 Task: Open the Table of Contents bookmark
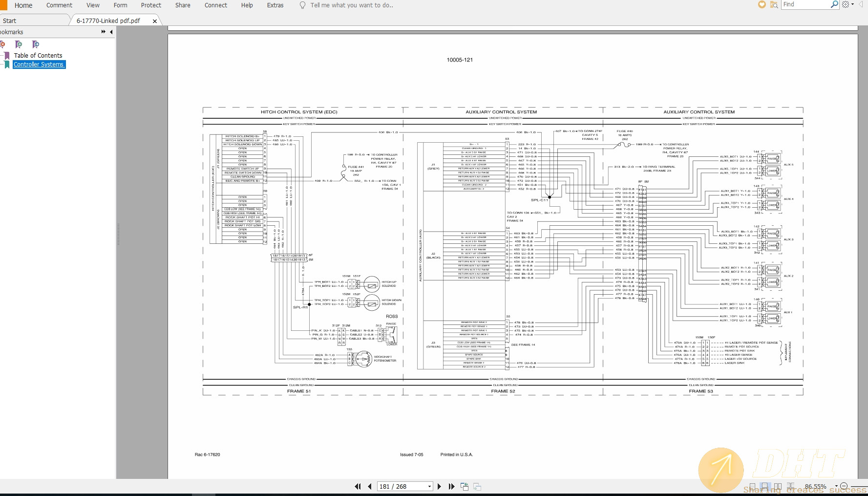click(38, 56)
